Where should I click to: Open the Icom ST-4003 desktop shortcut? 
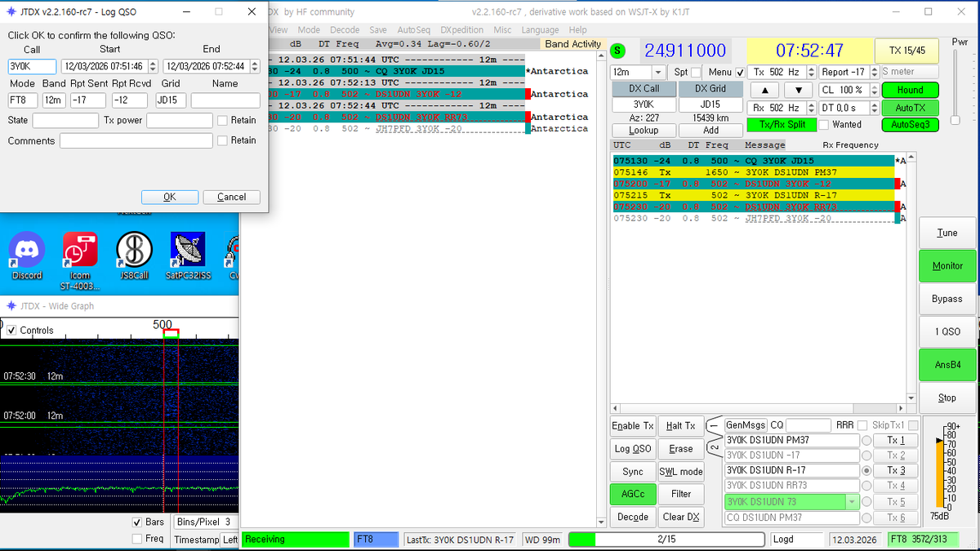pos(80,261)
